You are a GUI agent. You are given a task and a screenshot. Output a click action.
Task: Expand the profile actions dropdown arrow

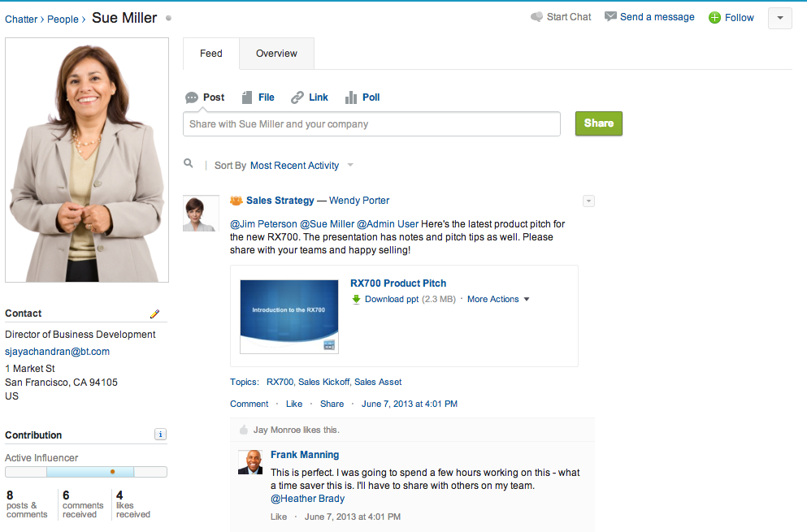(779, 18)
